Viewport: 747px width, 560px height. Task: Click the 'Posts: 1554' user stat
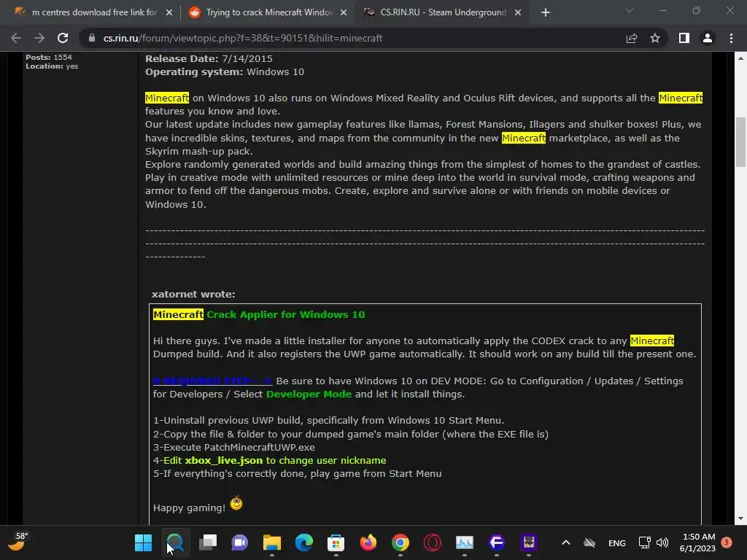pyautogui.click(x=49, y=57)
